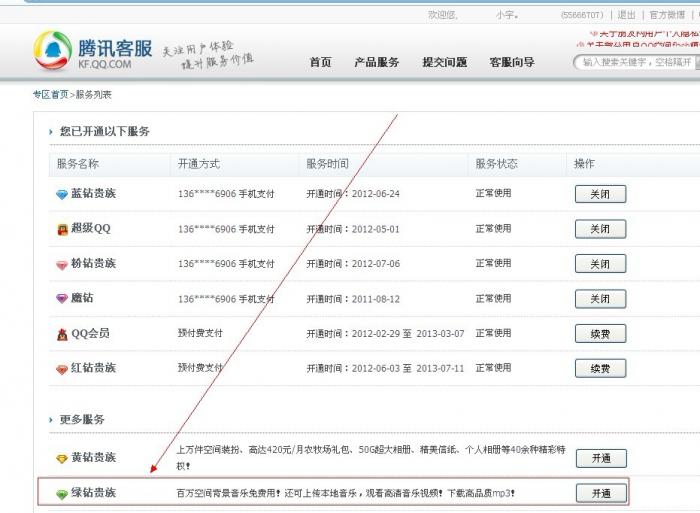The height and width of the screenshot is (513, 700).
Task: Open the 客服向导 menu item
Action: 512,62
